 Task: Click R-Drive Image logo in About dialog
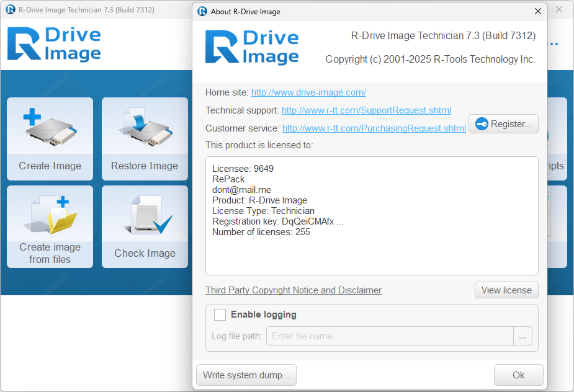tap(252, 47)
